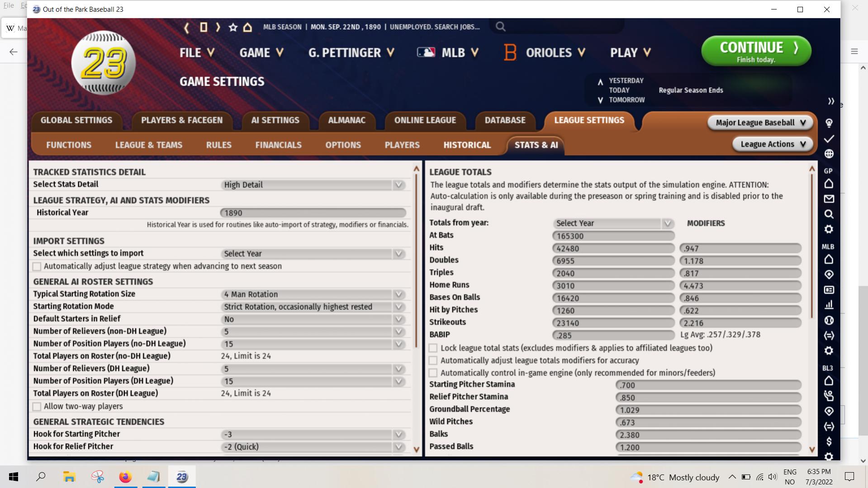Image resolution: width=868 pixels, height=488 pixels.
Task: Click the Historical Year input field
Action: tap(313, 213)
